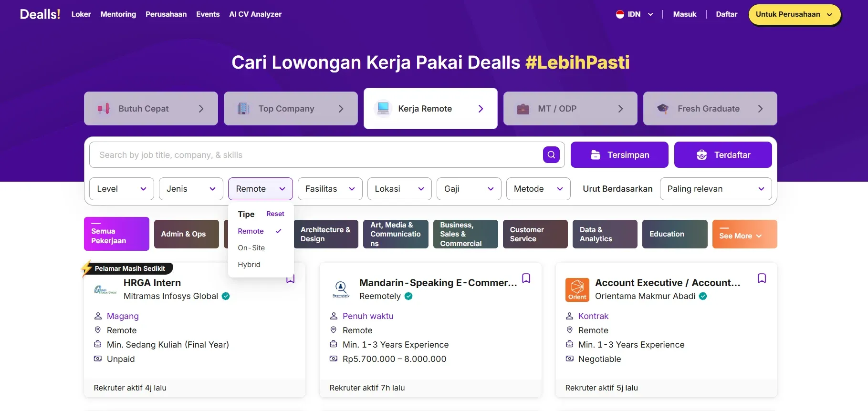Open the Level filter dropdown

(x=121, y=189)
